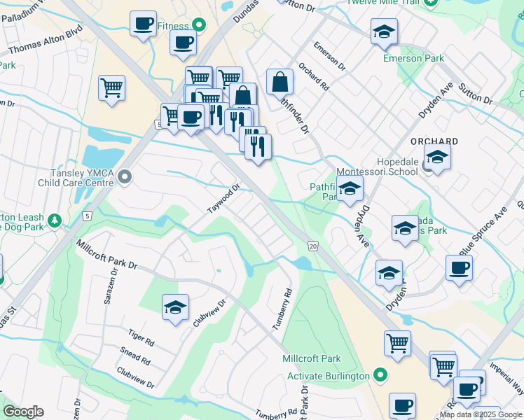This screenshot has height=420, width=524.
Task: Select the Tansley YMCA Child Care Centre label
Action: 76,178
